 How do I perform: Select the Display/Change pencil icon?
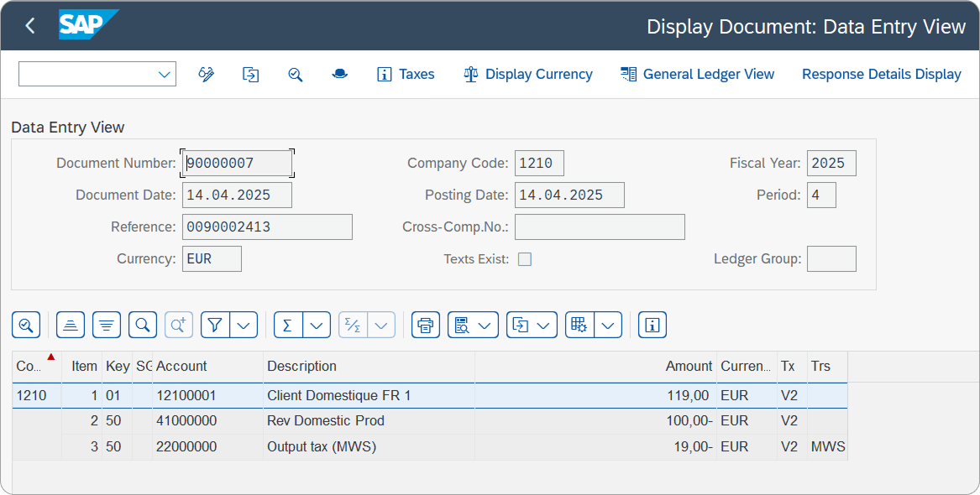(207, 75)
